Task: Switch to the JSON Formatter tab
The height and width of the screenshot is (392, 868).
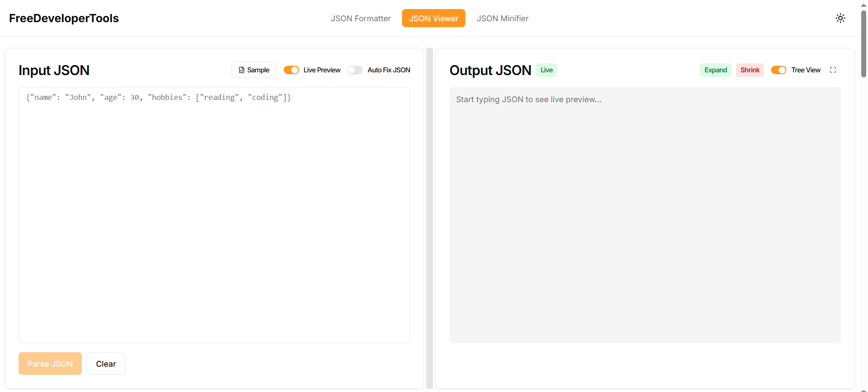Action: pyautogui.click(x=360, y=19)
